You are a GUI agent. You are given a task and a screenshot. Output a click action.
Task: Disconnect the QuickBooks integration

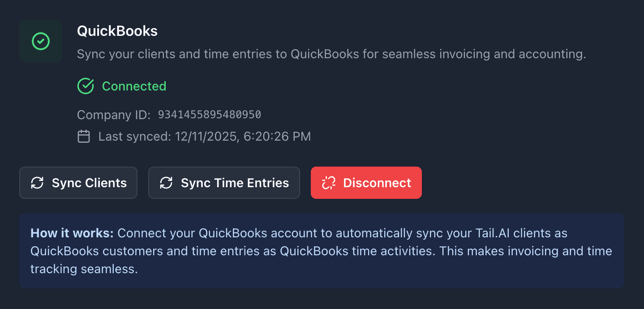pos(366,183)
